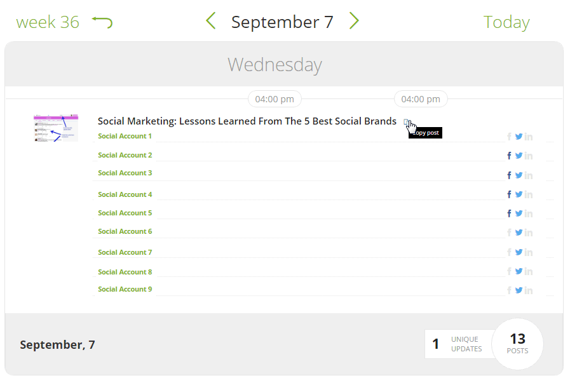570x392 pixels.
Task: Select Social Account 1
Action: point(125,136)
